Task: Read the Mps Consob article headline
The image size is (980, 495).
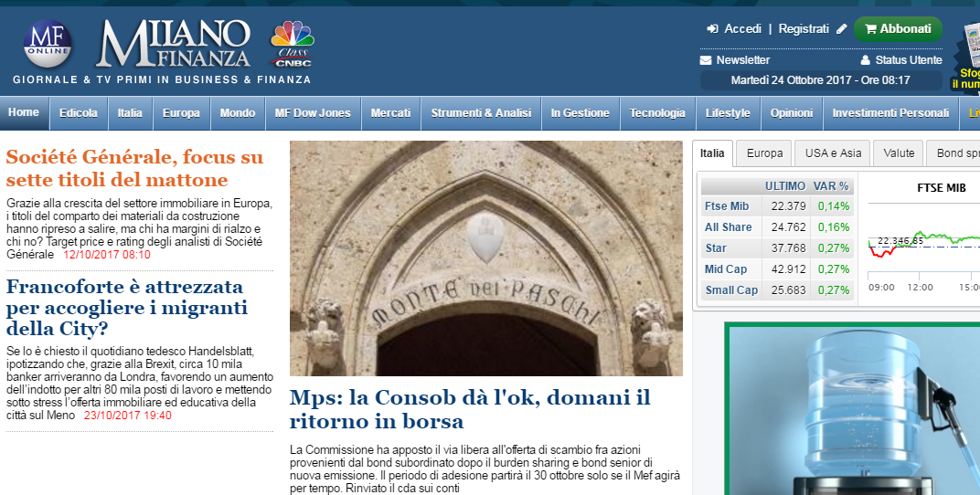Action: (470, 409)
